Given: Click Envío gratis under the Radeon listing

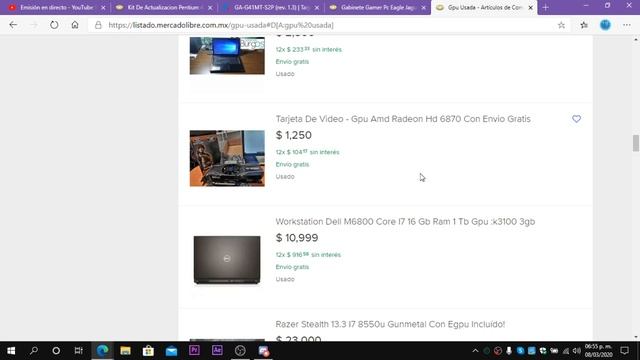Looking at the screenshot, I should point(292,164).
